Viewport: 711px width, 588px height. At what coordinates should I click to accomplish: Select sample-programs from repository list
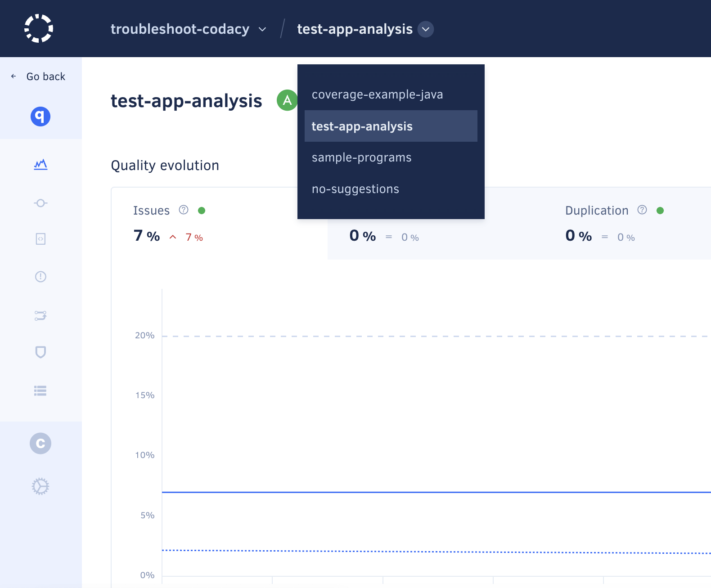(391, 157)
